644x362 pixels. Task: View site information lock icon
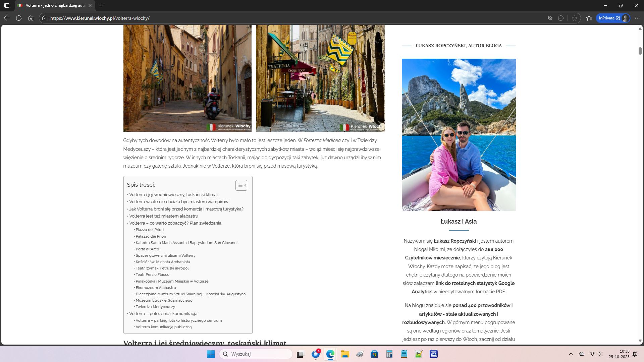[x=44, y=18]
